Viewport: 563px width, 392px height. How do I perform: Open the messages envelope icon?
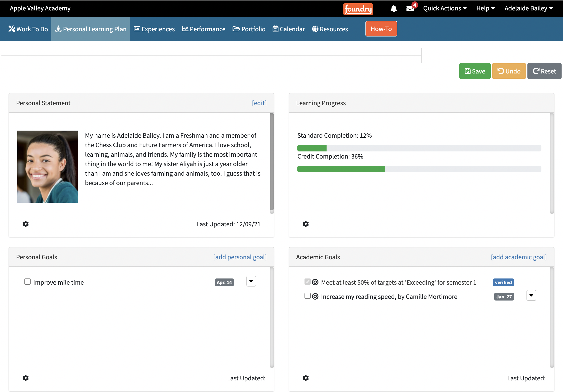click(x=410, y=9)
